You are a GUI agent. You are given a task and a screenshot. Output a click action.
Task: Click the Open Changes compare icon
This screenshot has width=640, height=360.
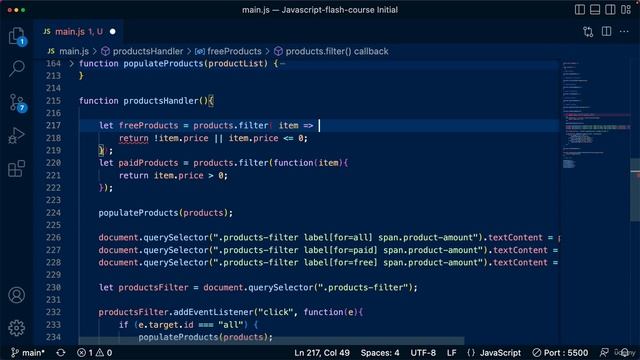(x=588, y=31)
